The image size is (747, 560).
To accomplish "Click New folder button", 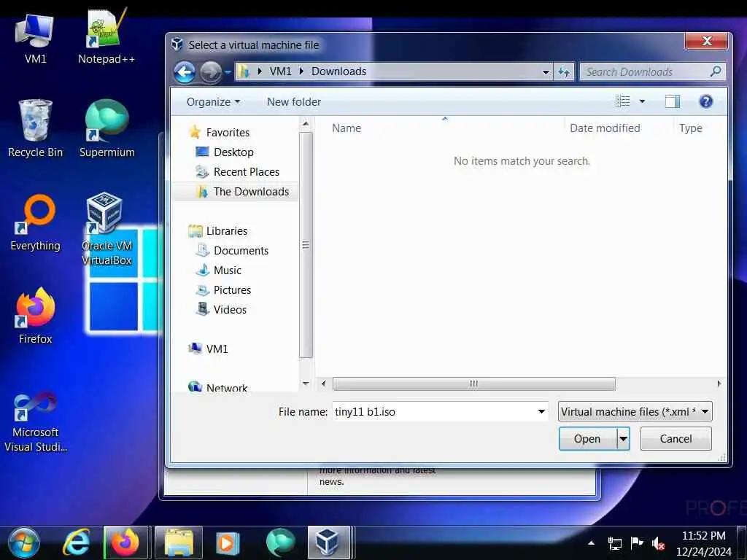I will [294, 102].
